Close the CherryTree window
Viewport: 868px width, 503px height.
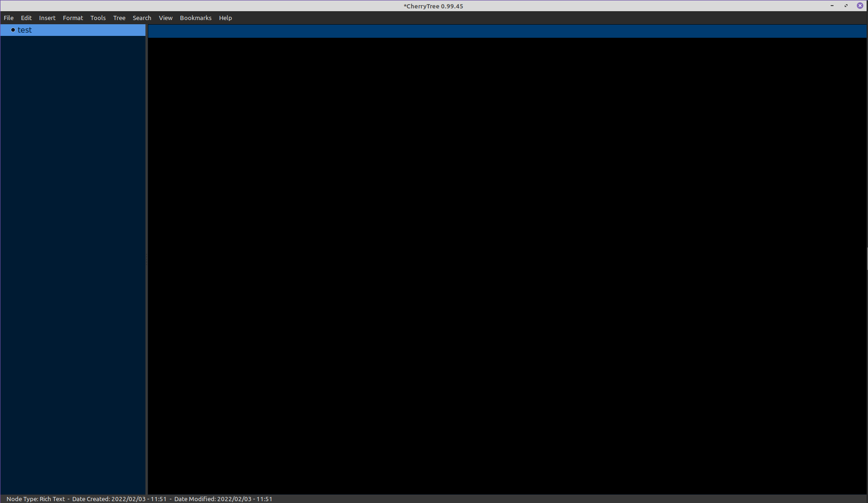860,6
